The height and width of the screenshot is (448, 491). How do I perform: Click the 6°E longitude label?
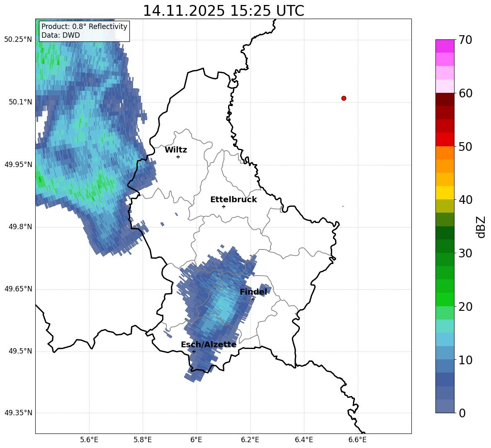click(196, 440)
